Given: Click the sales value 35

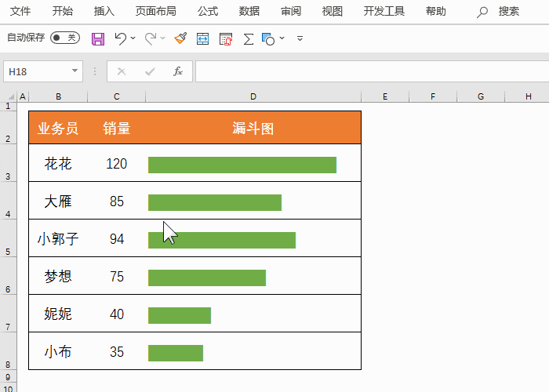Looking at the screenshot, I should [117, 351].
